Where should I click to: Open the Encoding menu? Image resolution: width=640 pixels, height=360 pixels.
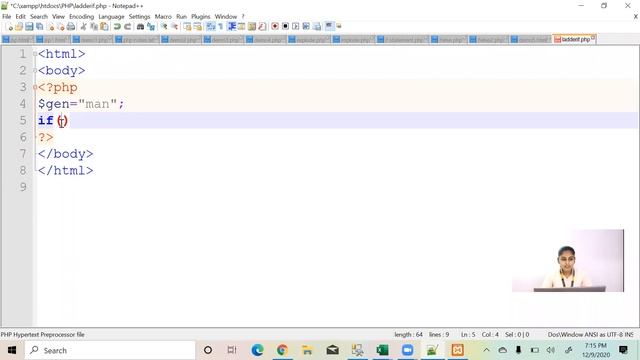click(x=82, y=17)
